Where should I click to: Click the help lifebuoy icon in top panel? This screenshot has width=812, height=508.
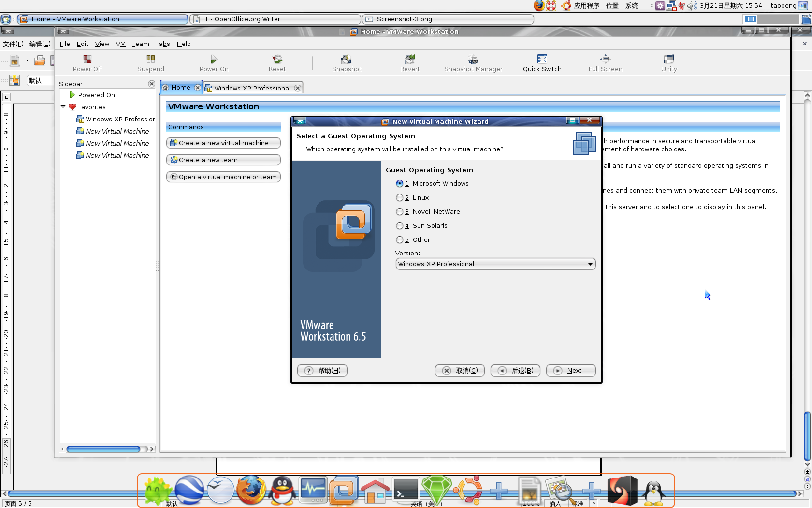click(x=551, y=6)
